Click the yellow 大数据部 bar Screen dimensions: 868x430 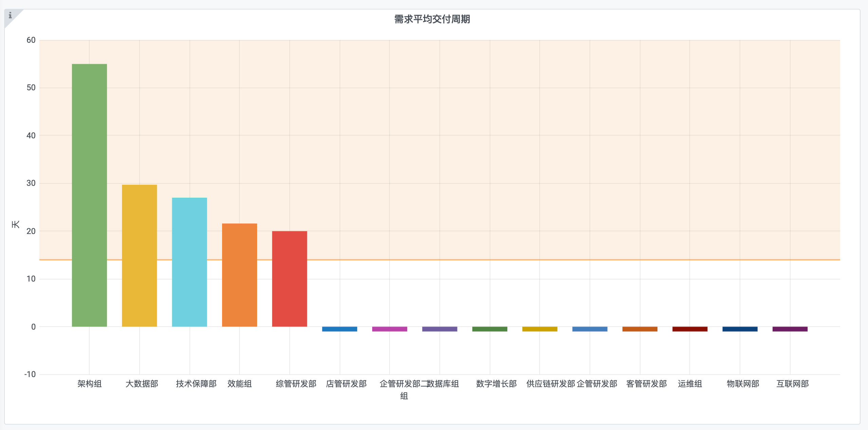[139, 255]
